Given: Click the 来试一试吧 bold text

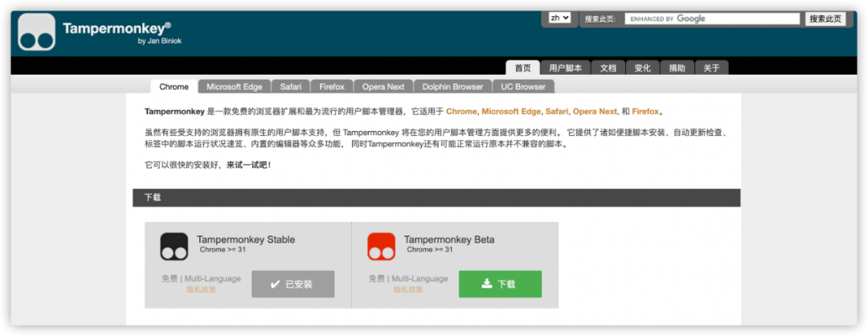Looking at the screenshot, I should 249,165.
